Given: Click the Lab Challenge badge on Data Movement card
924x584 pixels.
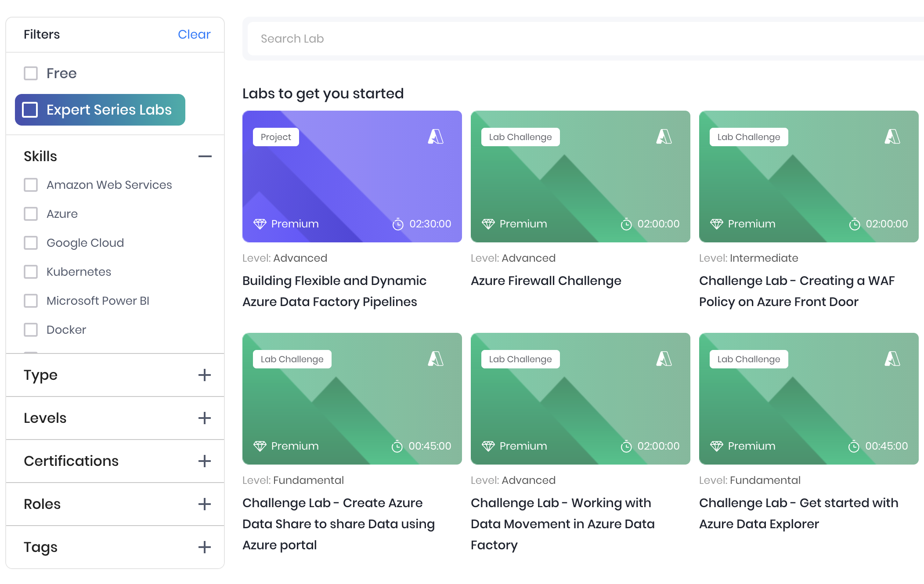Looking at the screenshot, I should tap(520, 359).
